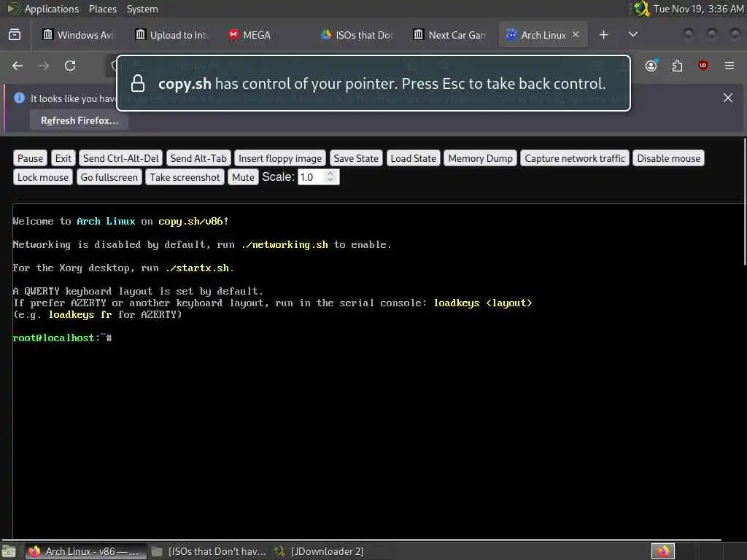Open Firefox account icon
Image resolution: width=747 pixels, height=560 pixels.
[651, 66]
